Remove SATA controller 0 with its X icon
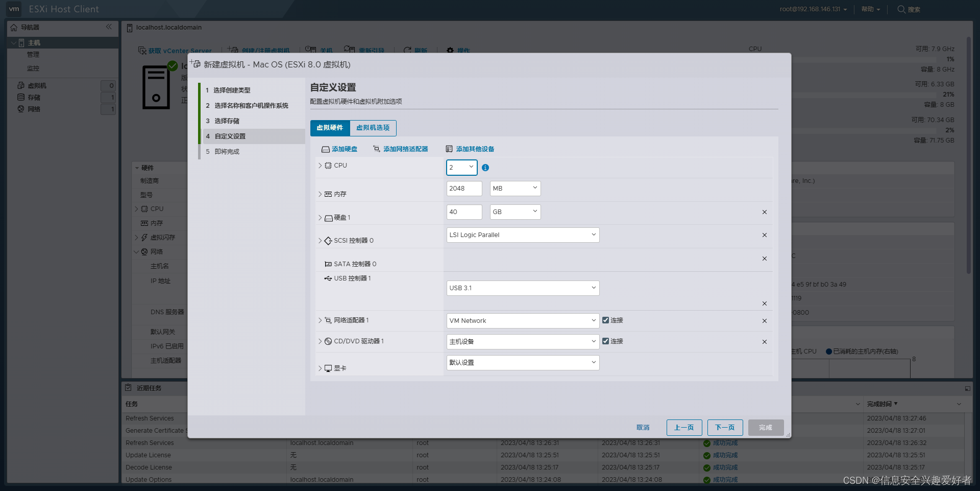The image size is (980, 491). pos(765,259)
